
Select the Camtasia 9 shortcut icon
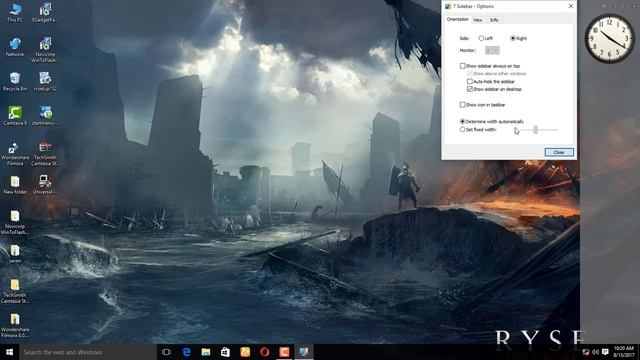click(x=15, y=116)
